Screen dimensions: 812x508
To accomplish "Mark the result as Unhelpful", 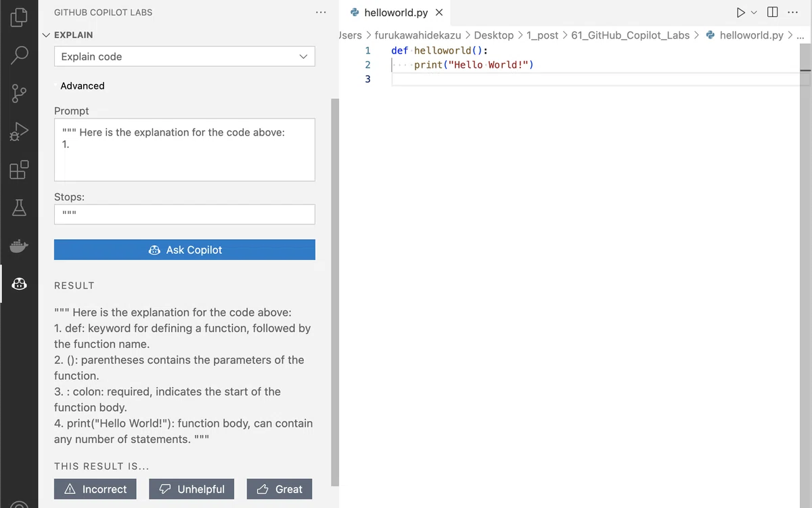I will point(192,489).
